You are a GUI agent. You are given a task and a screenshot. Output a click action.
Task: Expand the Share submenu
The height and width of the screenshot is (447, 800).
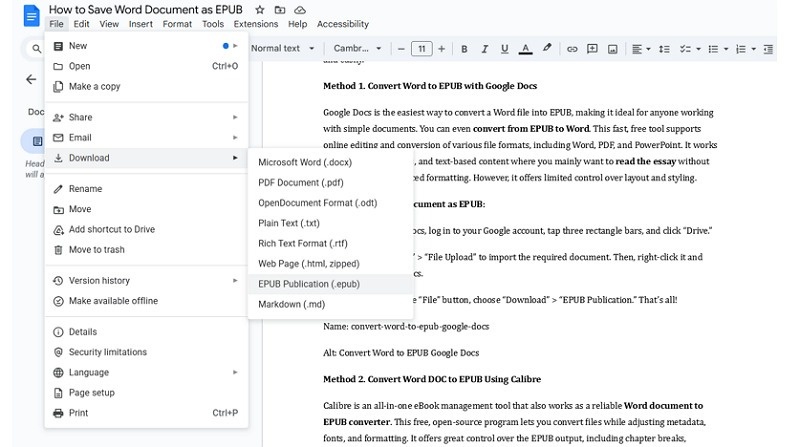coord(146,117)
